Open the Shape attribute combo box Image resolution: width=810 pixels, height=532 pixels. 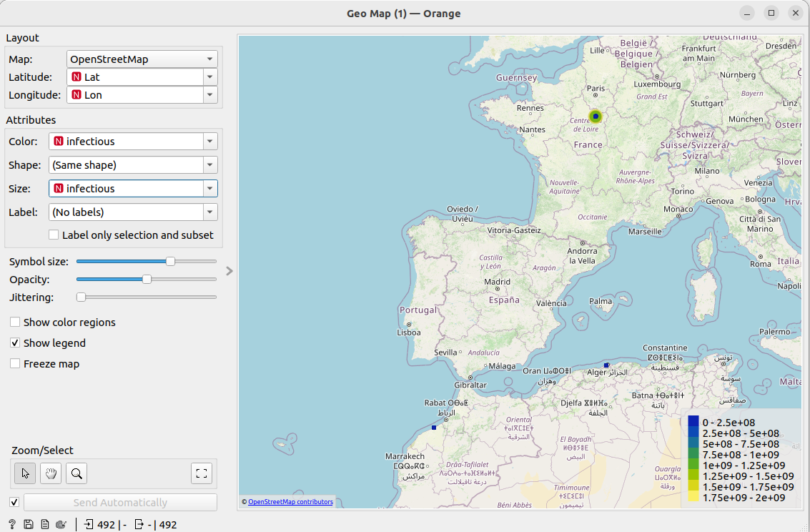[133, 165]
